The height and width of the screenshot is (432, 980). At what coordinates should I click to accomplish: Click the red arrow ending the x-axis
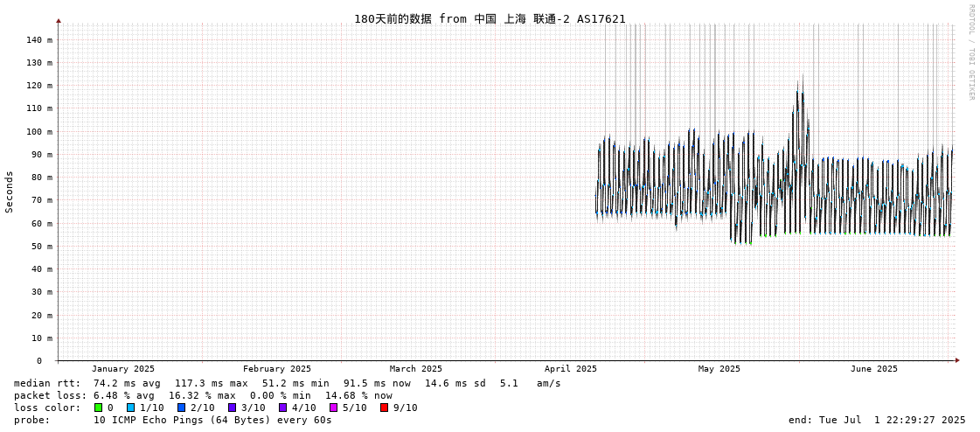(957, 360)
